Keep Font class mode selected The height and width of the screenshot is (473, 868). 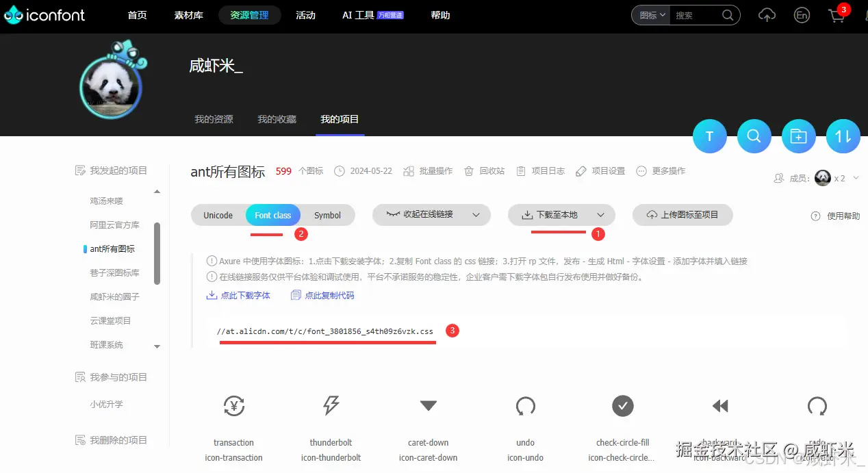[x=272, y=214]
